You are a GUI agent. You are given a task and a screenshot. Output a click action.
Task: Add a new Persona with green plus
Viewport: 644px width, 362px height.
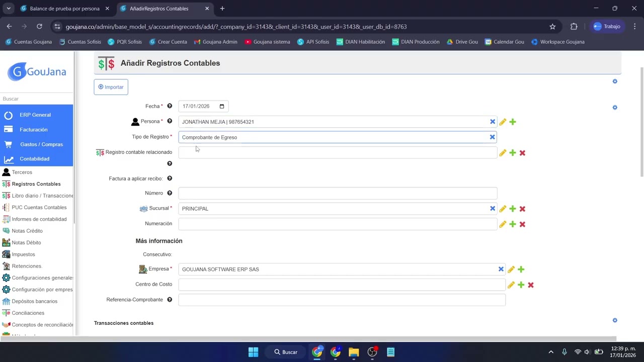pos(513,122)
